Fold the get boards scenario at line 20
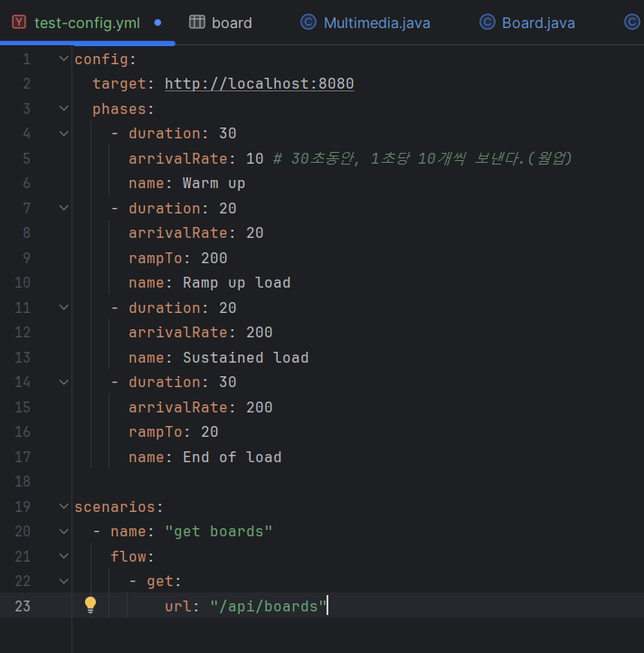The image size is (644, 653). pos(63,532)
